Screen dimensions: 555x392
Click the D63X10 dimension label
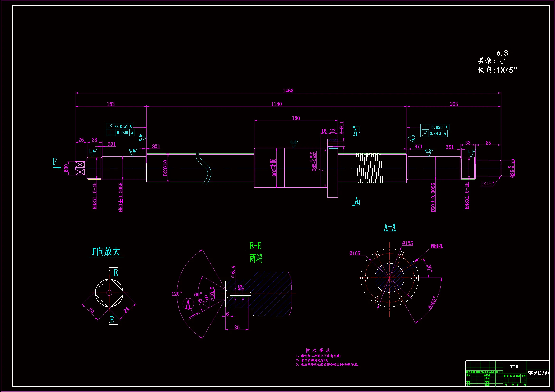165,168
